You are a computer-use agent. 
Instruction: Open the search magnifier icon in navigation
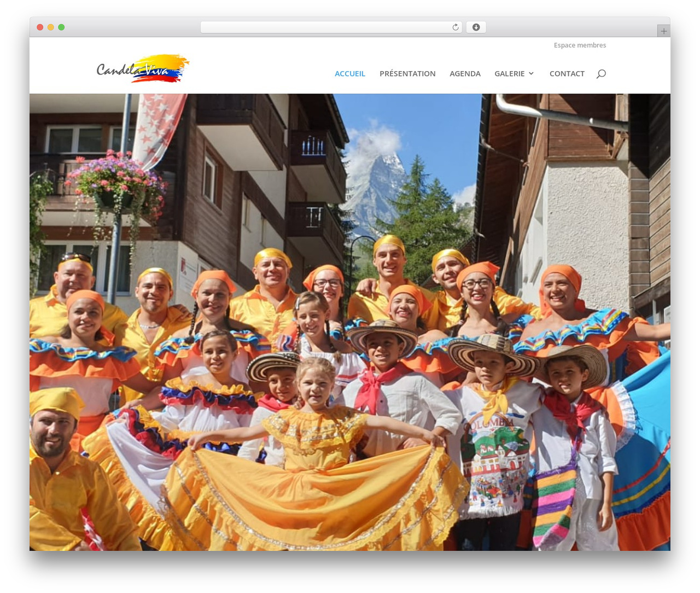tap(601, 74)
